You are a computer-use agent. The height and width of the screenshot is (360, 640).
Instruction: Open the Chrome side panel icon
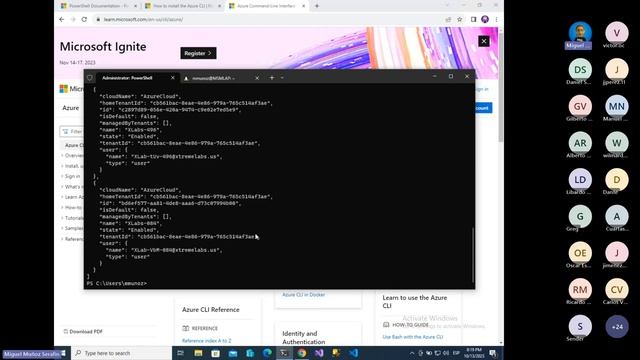pos(473,19)
